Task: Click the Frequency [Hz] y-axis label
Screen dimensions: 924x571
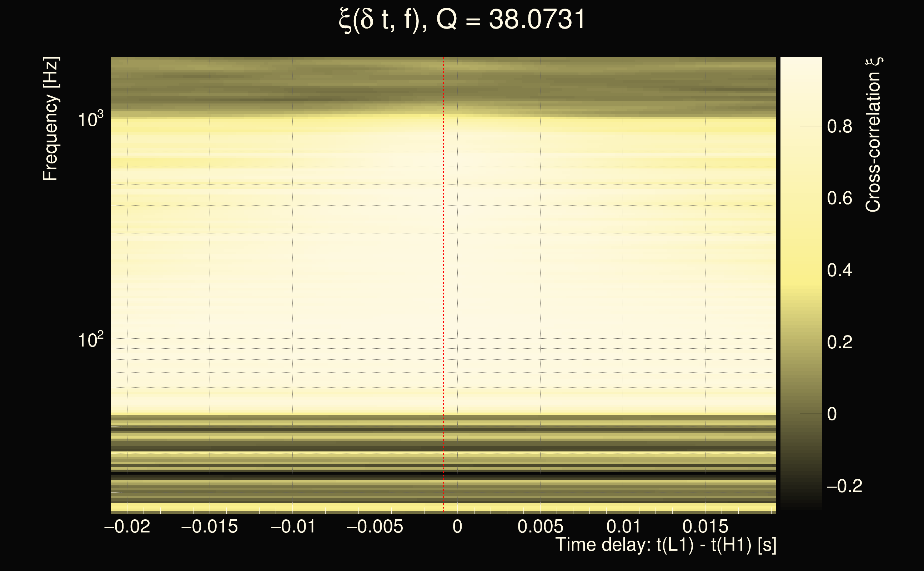Action: pyautogui.click(x=50, y=119)
